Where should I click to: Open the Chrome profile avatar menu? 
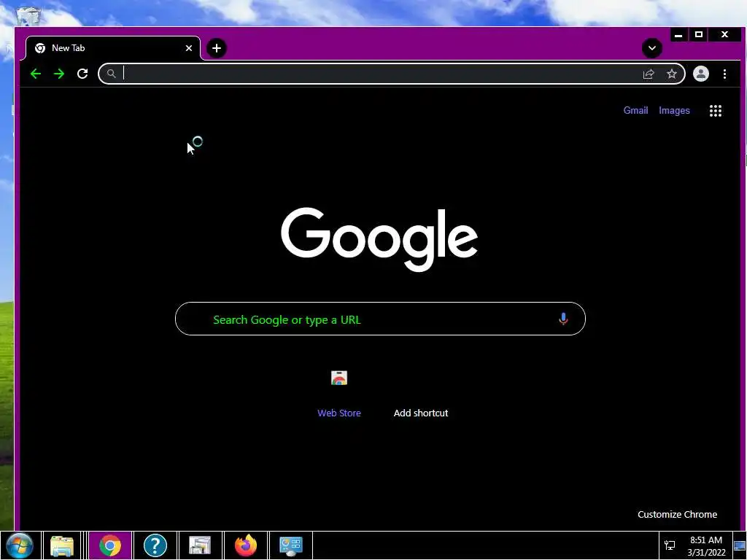pos(701,74)
